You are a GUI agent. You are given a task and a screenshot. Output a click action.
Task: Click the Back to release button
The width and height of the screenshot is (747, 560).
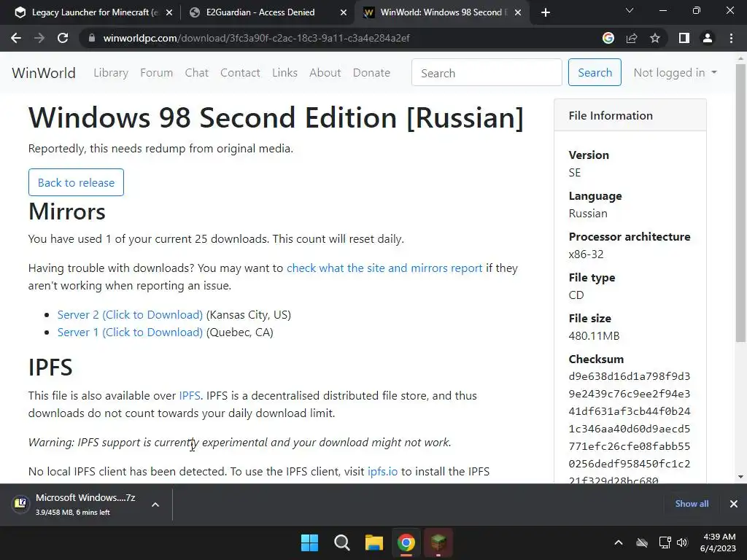(x=76, y=182)
